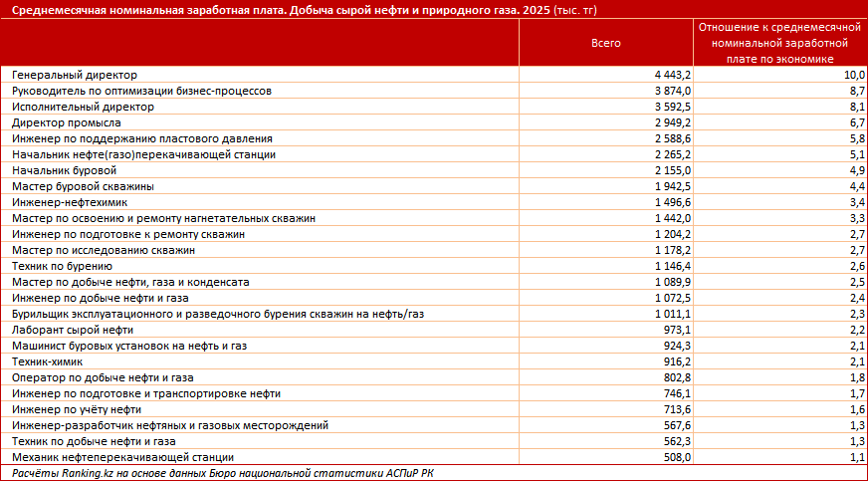Click the value 746,1
This screenshot has width=868, height=481.
tap(677, 393)
